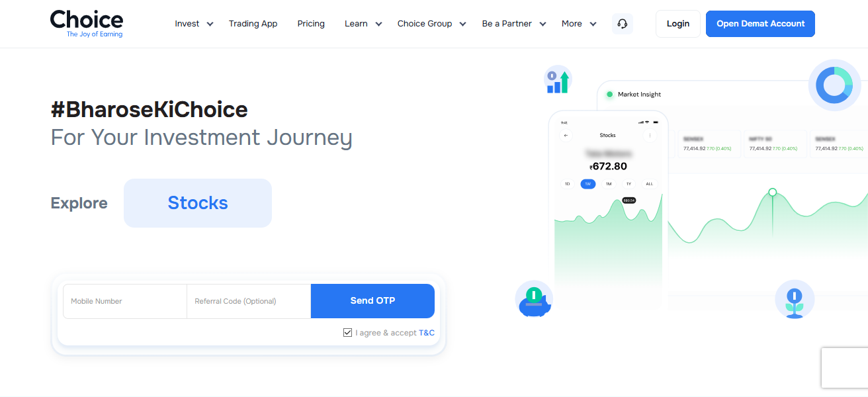This screenshot has height=397, width=868.
Task: Go to Trading App page
Action: (x=253, y=24)
